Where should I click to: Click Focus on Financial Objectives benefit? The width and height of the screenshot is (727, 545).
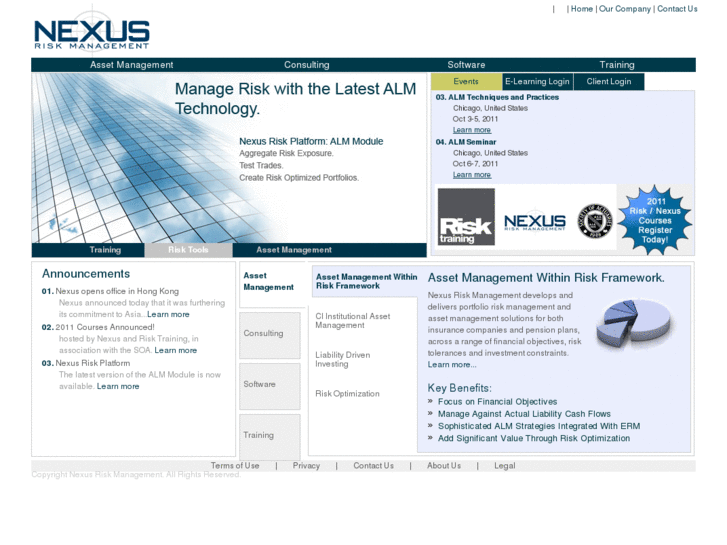click(x=497, y=402)
